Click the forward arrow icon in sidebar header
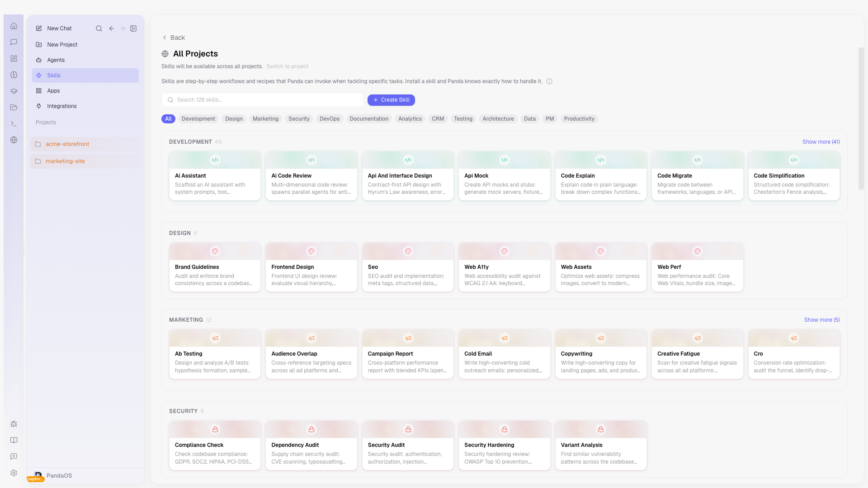 [x=123, y=28]
